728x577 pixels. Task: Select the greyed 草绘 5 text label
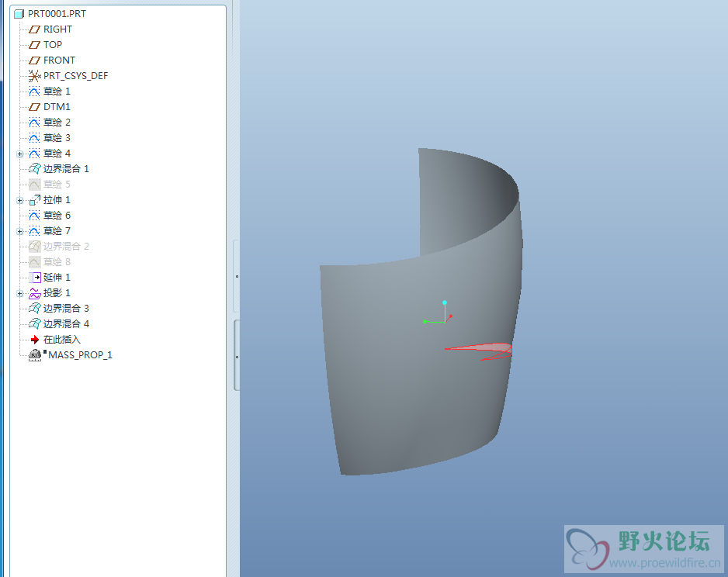click(57, 185)
